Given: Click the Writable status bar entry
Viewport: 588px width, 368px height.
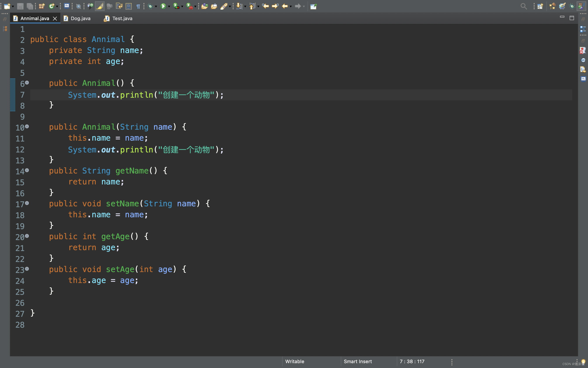Looking at the screenshot, I should click(294, 361).
